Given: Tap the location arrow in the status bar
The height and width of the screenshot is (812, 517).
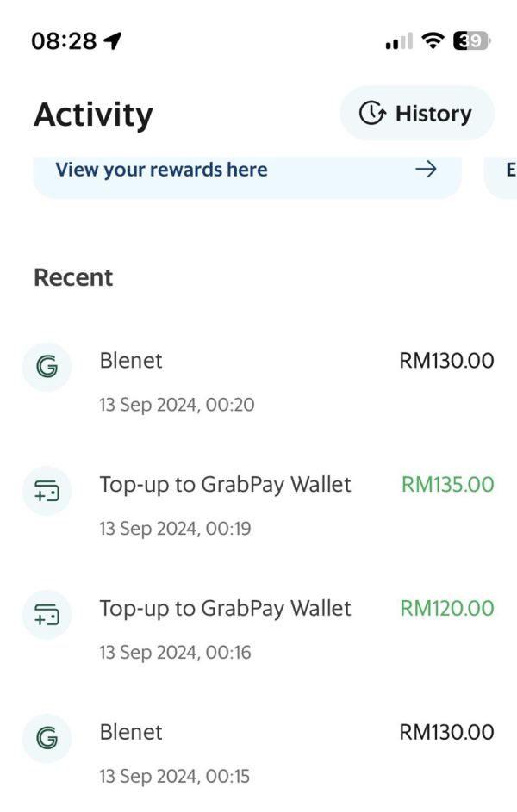Looking at the screenshot, I should [112, 40].
